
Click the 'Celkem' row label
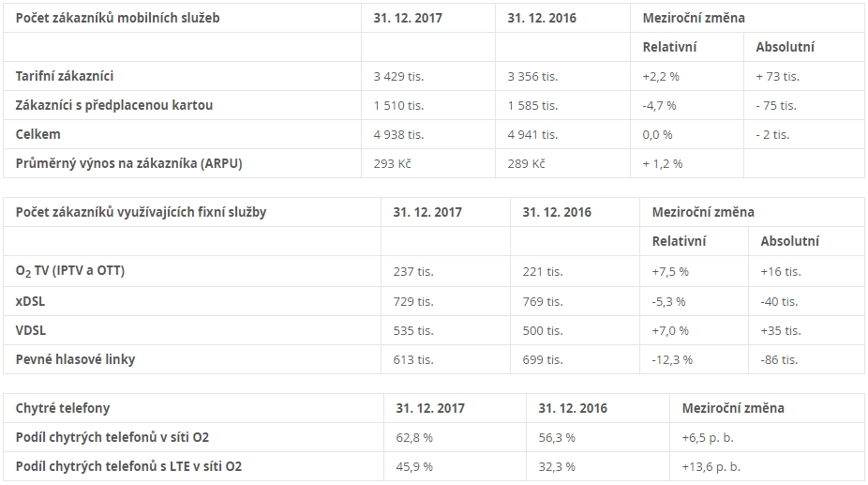point(37,134)
